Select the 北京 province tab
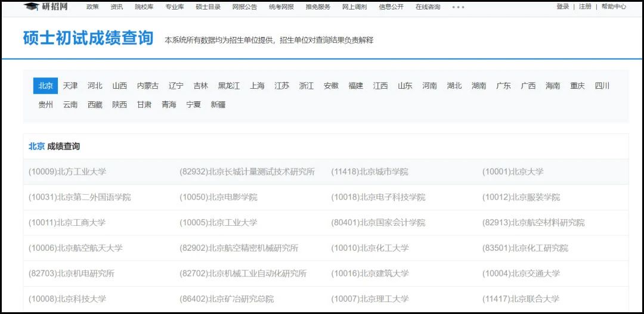The height and width of the screenshot is (314, 644). [45, 86]
